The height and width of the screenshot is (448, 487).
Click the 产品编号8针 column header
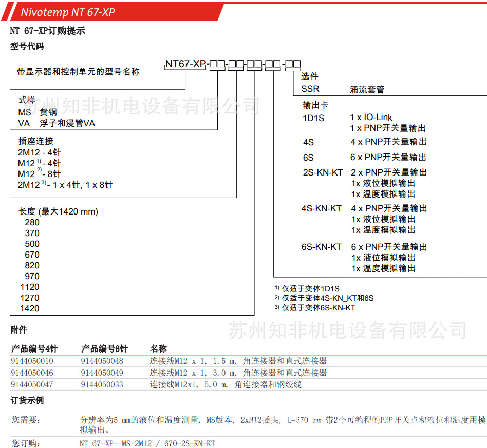click(104, 349)
